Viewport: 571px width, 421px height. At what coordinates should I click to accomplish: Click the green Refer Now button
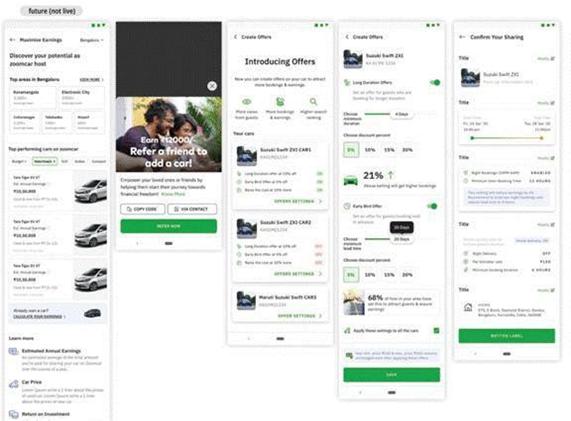pyautogui.click(x=169, y=226)
